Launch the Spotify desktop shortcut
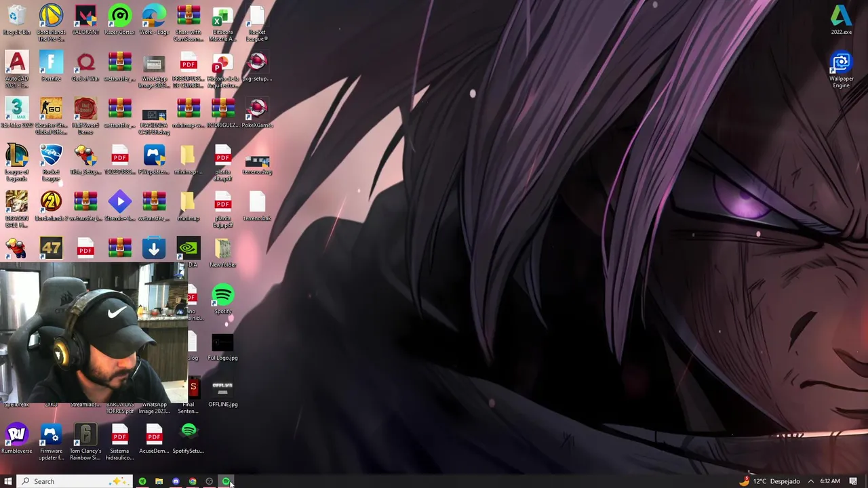Image resolution: width=868 pixels, height=488 pixels. [222, 299]
